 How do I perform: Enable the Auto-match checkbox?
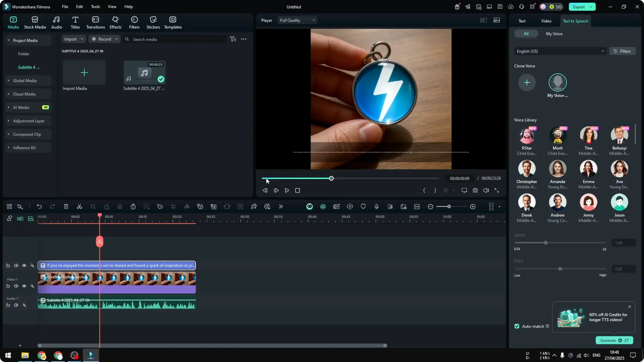tap(517, 326)
